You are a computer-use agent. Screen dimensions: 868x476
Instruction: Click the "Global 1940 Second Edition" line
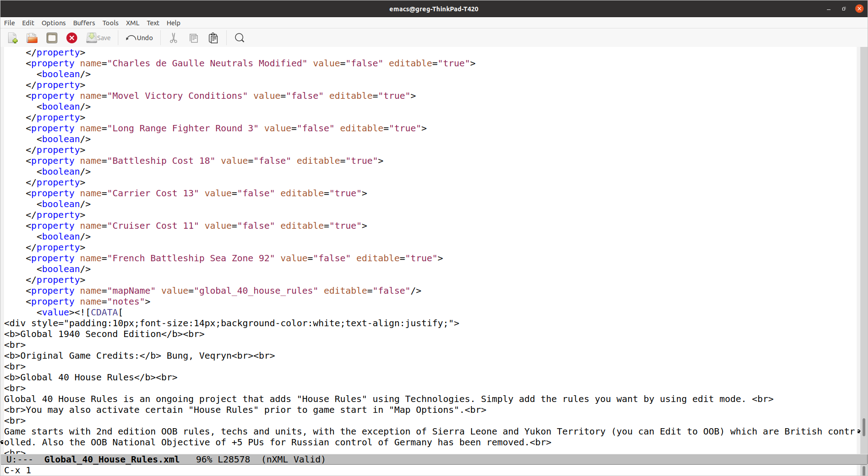(x=104, y=334)
